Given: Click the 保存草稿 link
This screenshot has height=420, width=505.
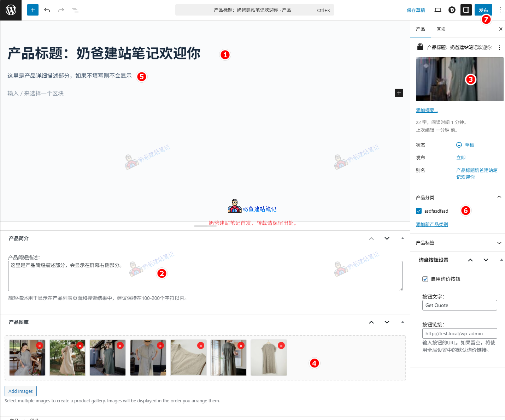Looking at the screenshot, I should pyautogui.click(x=416, y=10).
